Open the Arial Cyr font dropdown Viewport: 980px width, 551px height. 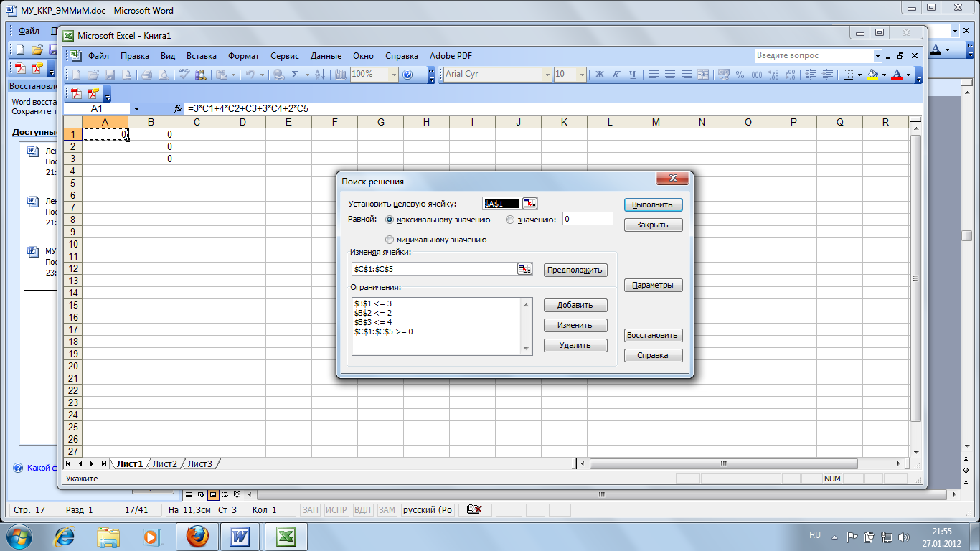point(547,74)
